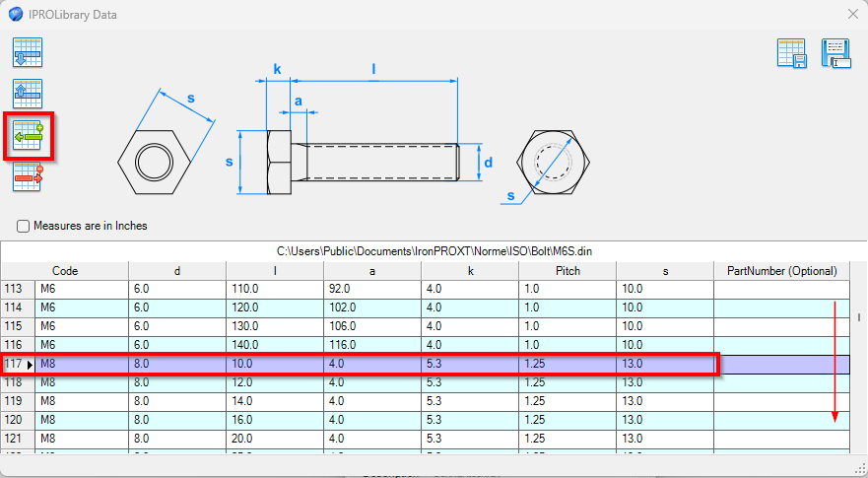Image resolution: width=868 pixels, height=478 pixels.
Task: Click the d cell 6.0 in row 114
Action: [177, 307]
